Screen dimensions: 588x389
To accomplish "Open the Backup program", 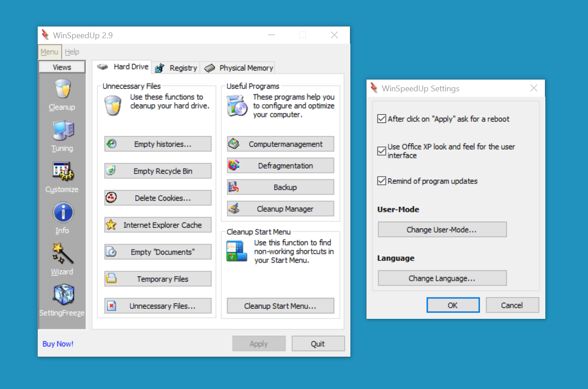I will 281,187.
